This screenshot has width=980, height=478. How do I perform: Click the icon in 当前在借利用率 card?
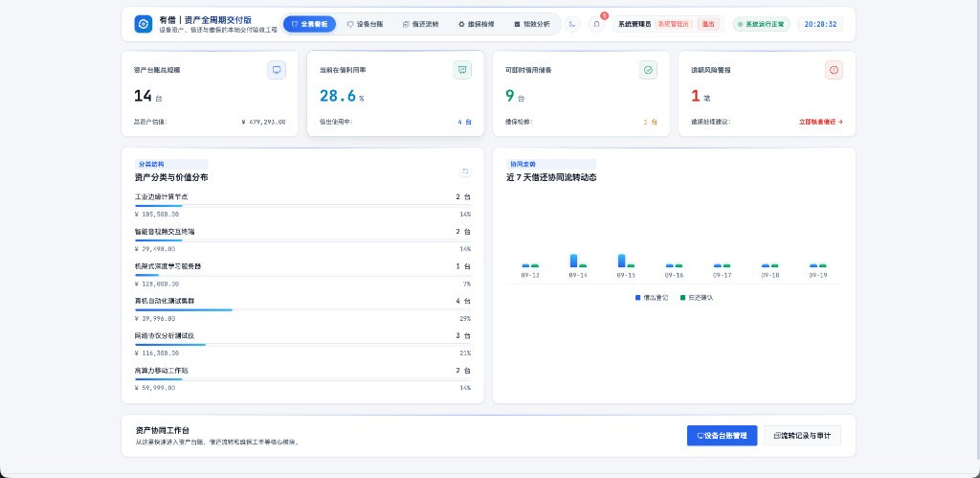tap(462, 70)
